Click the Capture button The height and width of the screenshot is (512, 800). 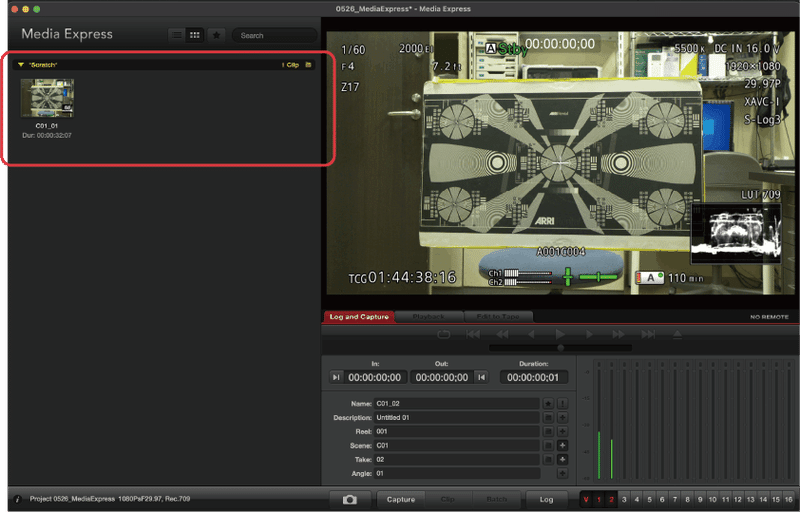tap(401, 500)
